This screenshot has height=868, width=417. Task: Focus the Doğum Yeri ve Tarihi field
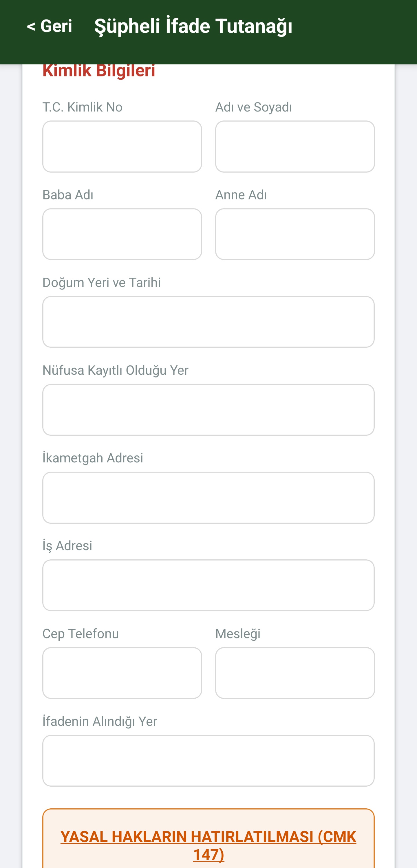(x=208, y=322)
